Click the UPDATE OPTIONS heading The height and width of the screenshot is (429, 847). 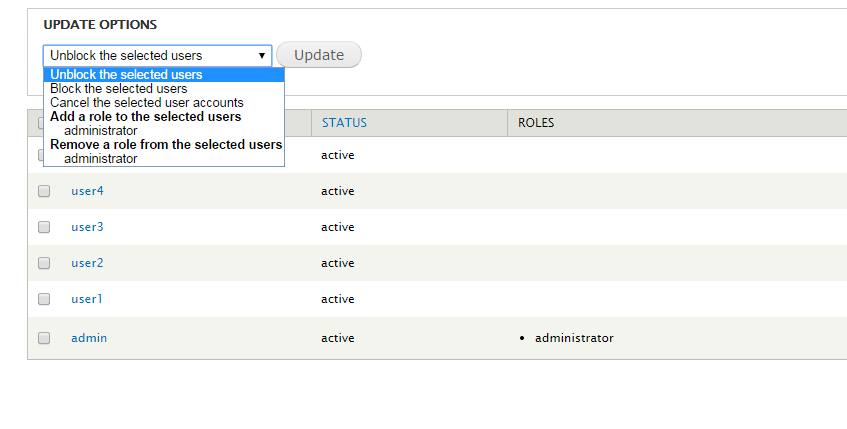click(x=100, y=25)
